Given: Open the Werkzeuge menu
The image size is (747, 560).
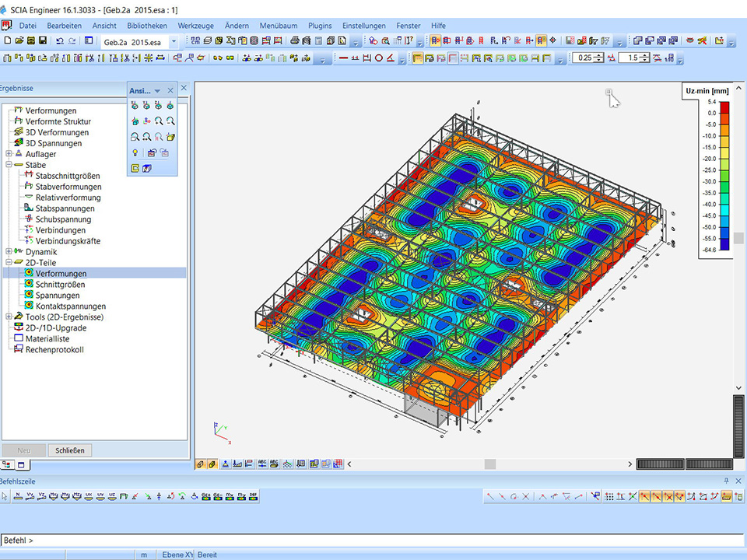Looking at the screenshot, I should pos(196,26).
